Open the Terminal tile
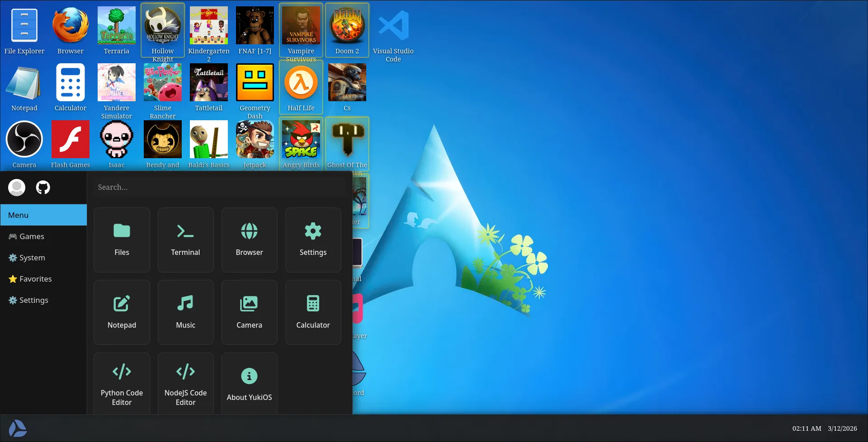This screenshot has width=868, height=442. pyautogui.click(x=185, y=240)
